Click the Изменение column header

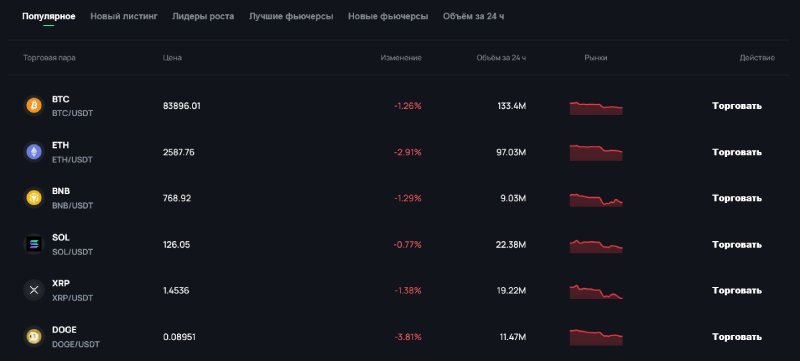tap(401, 58)
